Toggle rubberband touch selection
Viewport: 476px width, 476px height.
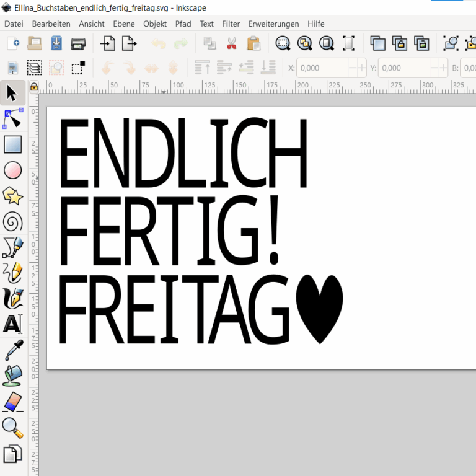click(78, 68)
